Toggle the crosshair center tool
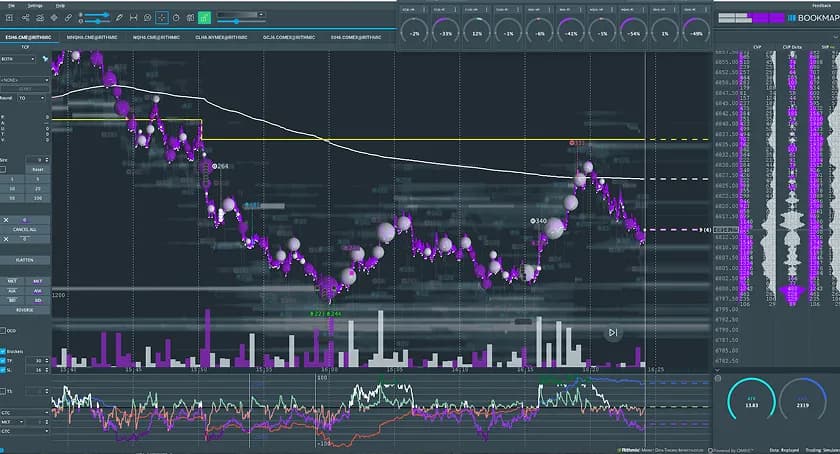The height and width of the screenshot is (454, 840). [x=161, y=18]
